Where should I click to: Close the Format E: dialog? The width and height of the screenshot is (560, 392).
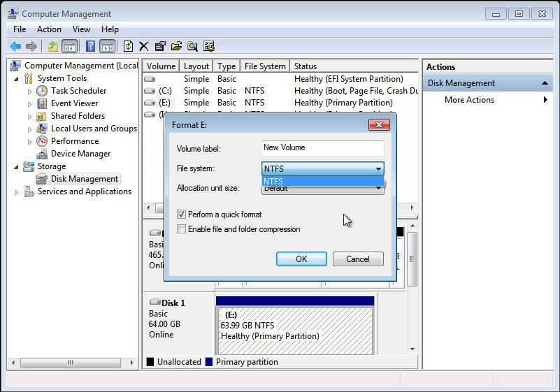379,124
